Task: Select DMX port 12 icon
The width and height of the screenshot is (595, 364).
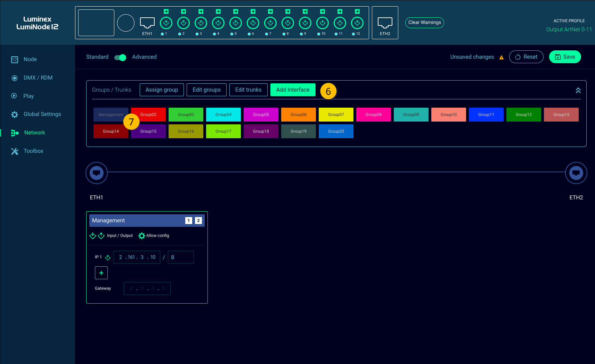Action: pyautogui.click(x=357, y=23)
